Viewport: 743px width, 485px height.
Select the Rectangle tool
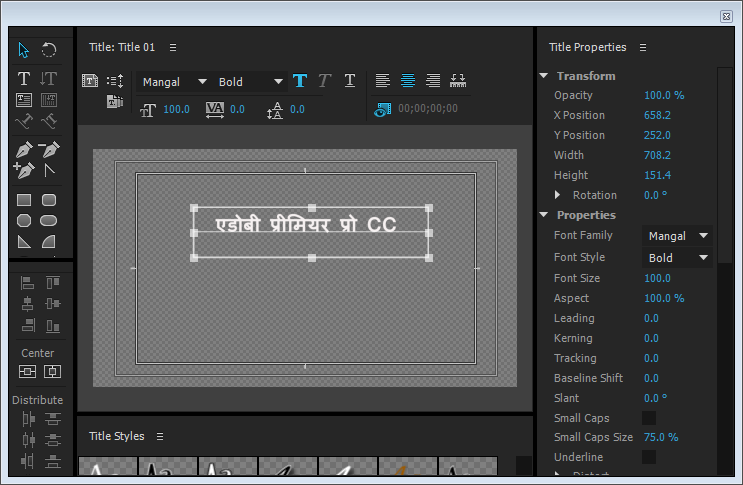pyautogui.click(x=24, y=200)
